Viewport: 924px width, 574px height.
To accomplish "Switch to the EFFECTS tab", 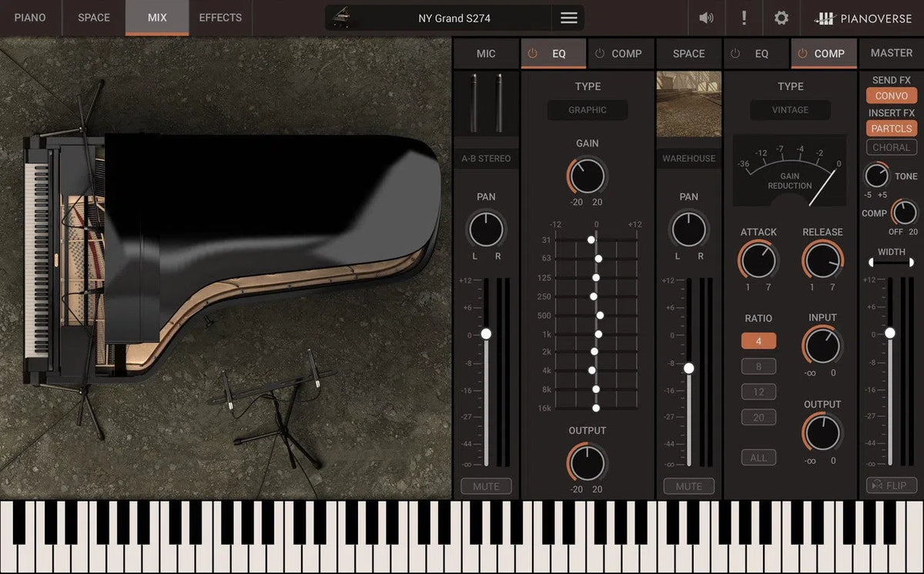I will tap(220, 18).
